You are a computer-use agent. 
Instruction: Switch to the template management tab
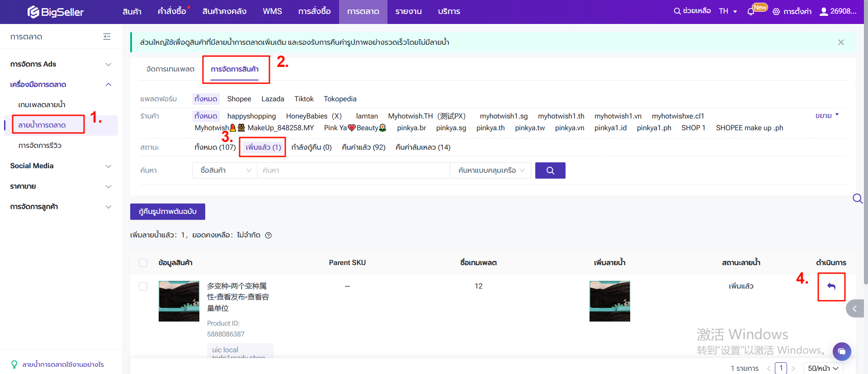click(x=170, y=69)
